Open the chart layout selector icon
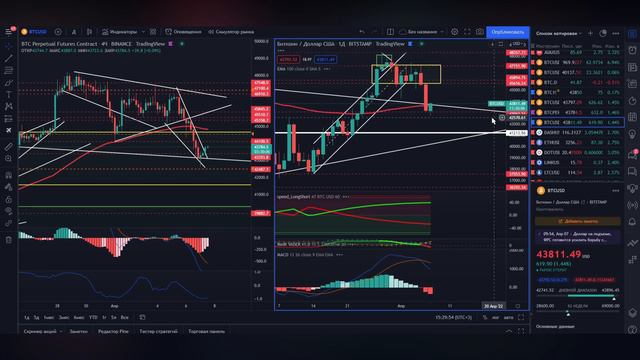 point(390,32)
